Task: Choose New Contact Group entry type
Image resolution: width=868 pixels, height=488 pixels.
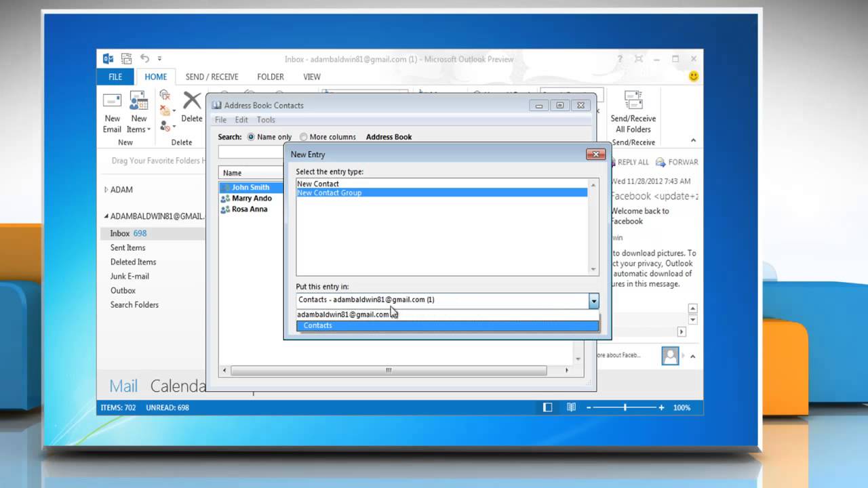Action: click(x=441, y=192)
